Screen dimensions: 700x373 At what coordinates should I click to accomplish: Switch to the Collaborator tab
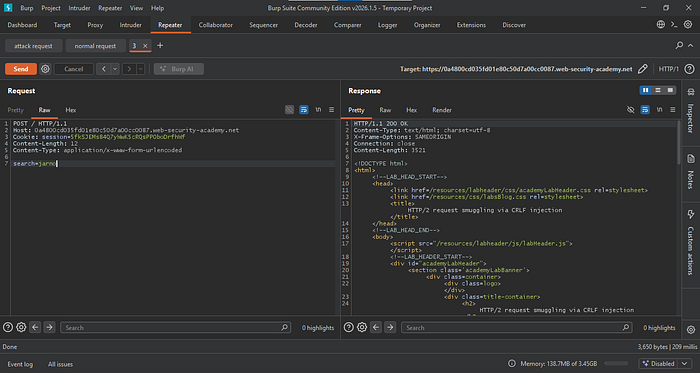(216, 25)
